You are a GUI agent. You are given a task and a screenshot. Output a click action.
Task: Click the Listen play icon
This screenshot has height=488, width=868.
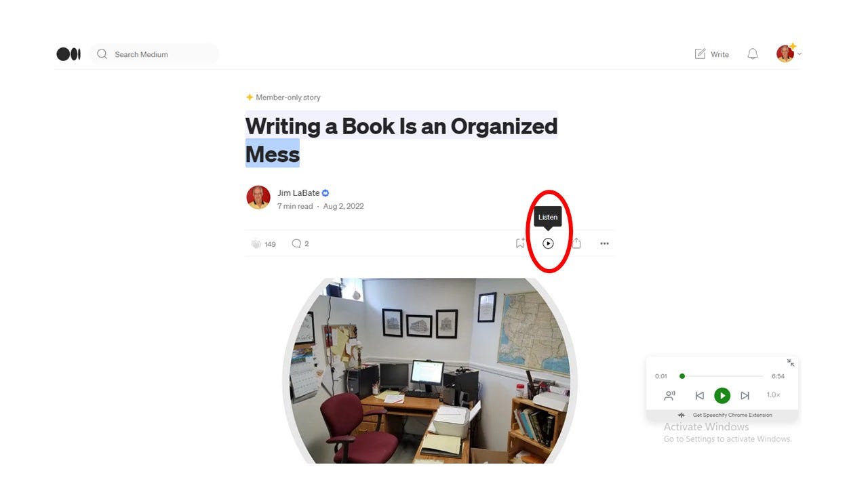pyautogui.click(x=548, y=243)
